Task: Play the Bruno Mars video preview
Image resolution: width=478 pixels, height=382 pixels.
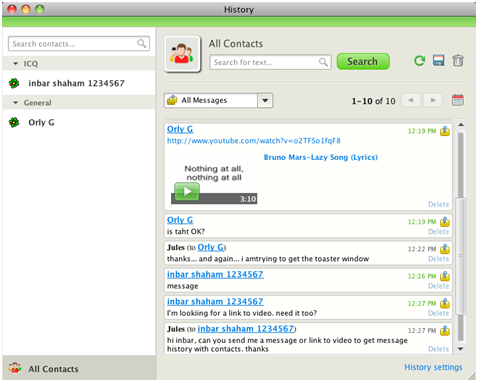Action: (187, 191)
